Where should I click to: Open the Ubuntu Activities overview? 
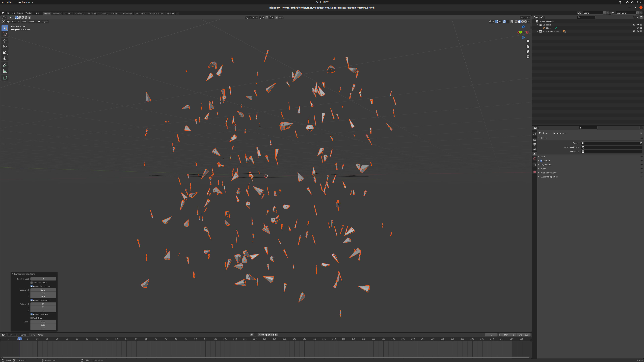(x=7, y=2)
